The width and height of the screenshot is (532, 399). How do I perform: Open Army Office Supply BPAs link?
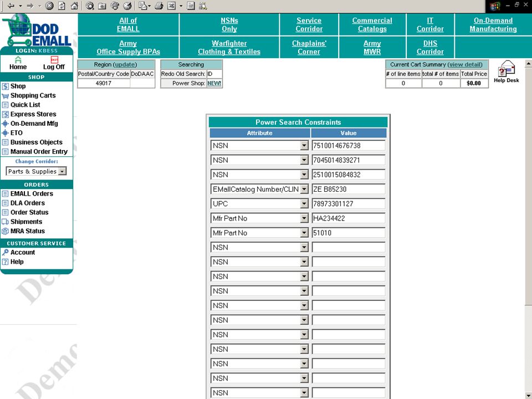[128, 48]
